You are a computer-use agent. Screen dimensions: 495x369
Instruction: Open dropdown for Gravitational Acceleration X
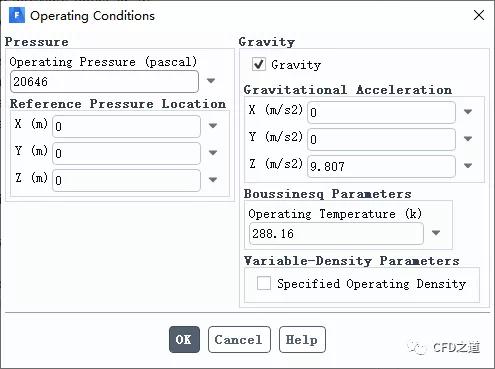468,112
